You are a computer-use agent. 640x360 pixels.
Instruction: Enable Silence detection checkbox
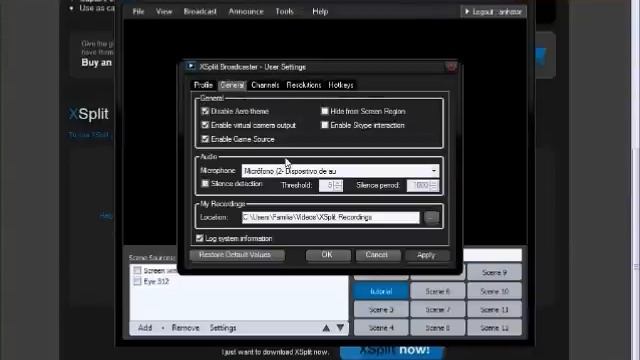point(205,184)
